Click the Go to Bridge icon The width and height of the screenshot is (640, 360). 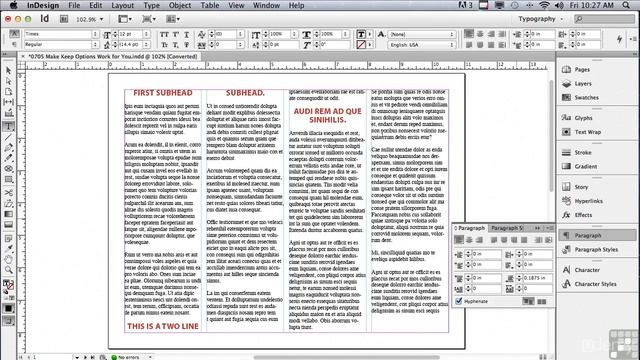(64, 19)
